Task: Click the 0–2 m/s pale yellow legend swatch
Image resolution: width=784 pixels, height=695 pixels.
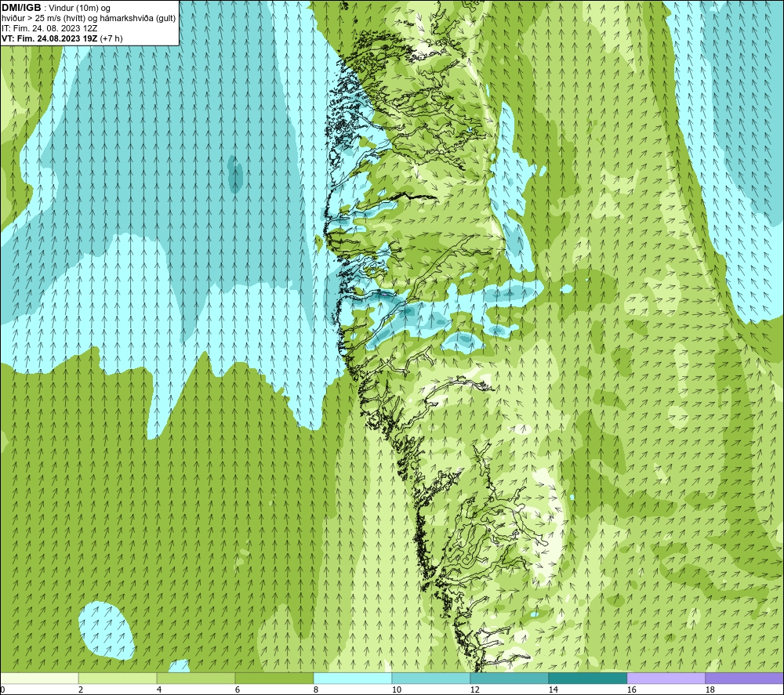Action: pyautogui.click(x=39, y=679)
